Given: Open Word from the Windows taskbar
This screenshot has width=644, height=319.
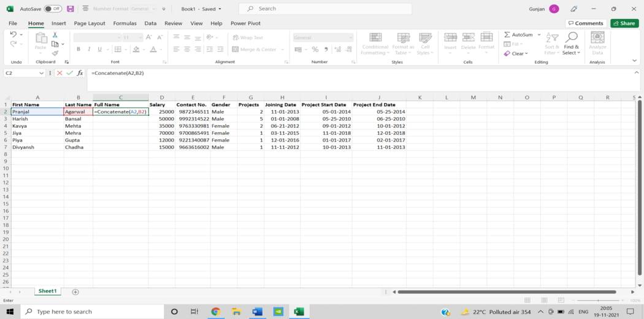Looking at the screenshot, I should 257,312.
